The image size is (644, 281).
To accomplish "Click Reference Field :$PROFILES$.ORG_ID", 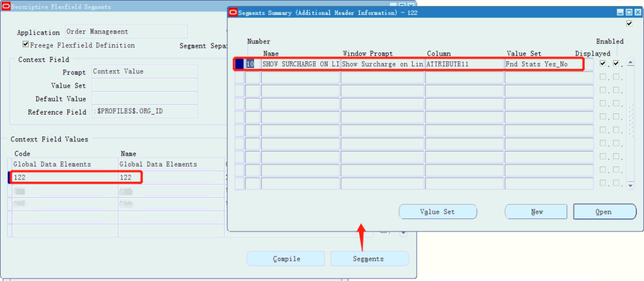I will pos(144,112).
